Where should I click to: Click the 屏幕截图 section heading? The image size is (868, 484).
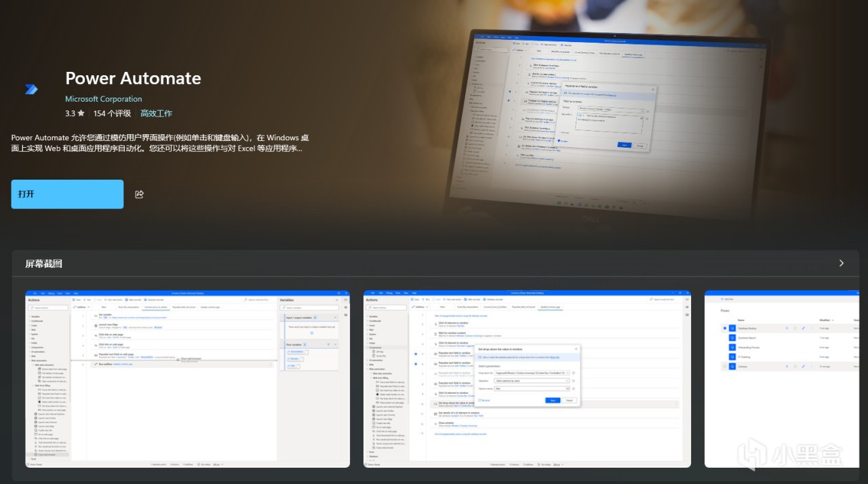43,264
